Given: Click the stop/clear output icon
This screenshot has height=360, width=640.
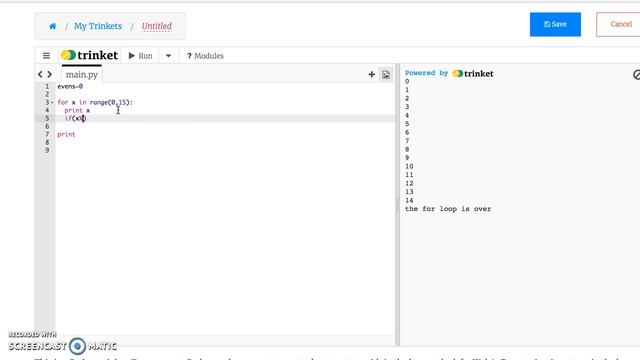Looking at the screenshot, I should (636, 75).
